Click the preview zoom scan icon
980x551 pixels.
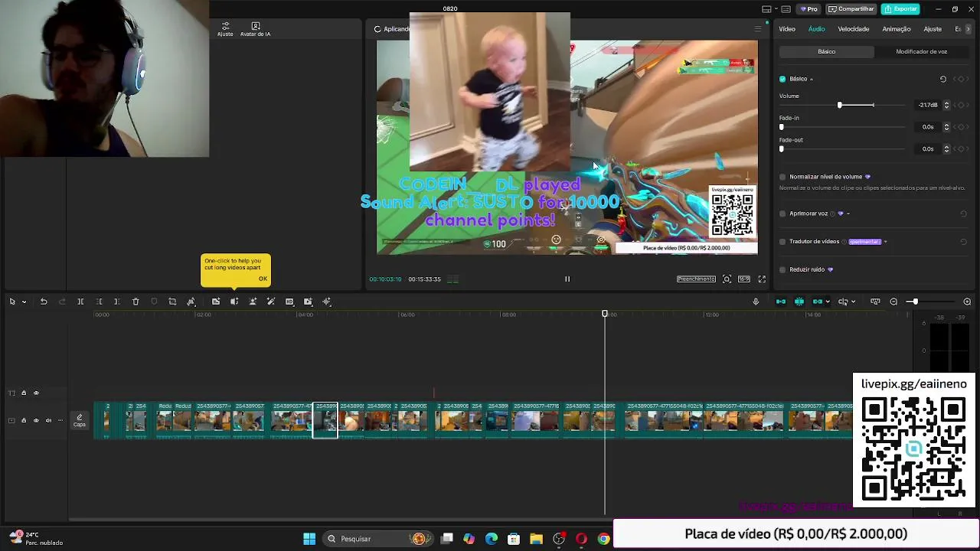pyautogui.click(x=727, y=279)
